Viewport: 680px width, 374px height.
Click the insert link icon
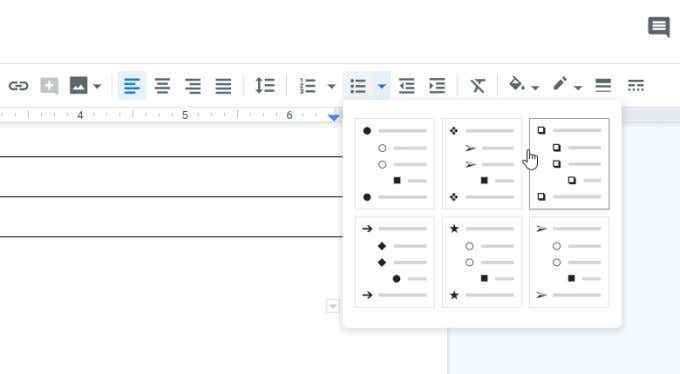tap(19, 85)
